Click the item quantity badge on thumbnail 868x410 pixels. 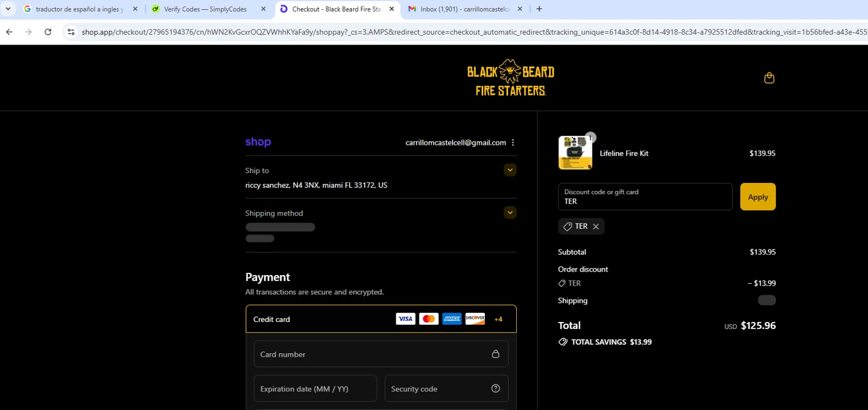(590, 137)
